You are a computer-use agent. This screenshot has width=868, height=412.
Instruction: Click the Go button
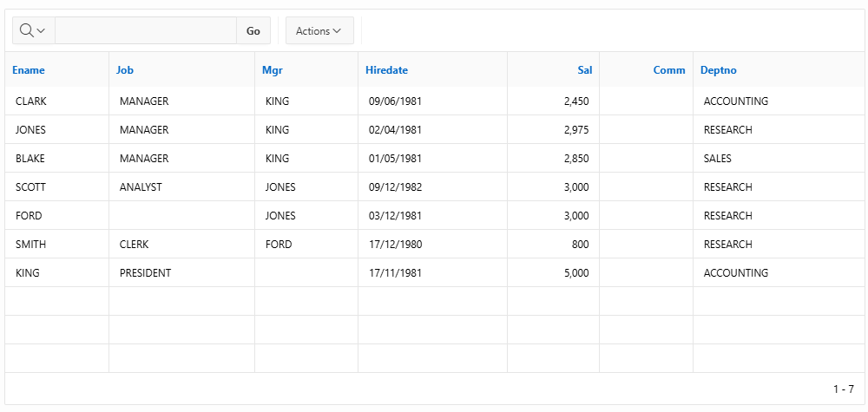(253, 31)
